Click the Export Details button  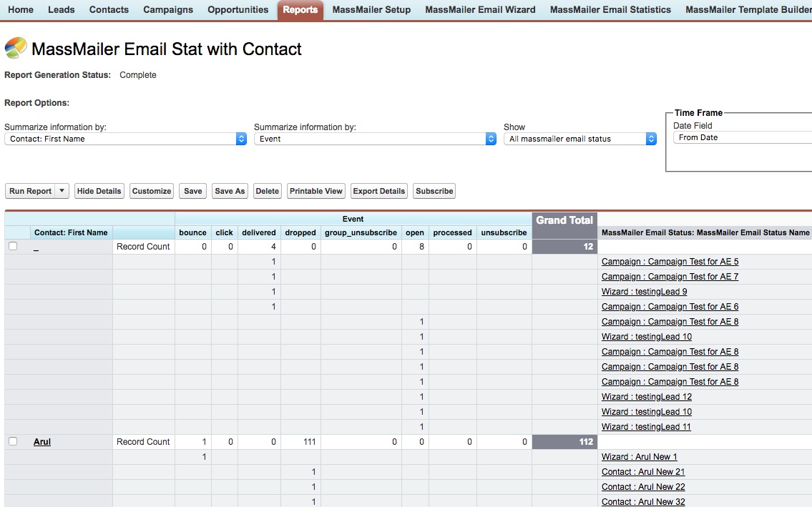[379, 191]
